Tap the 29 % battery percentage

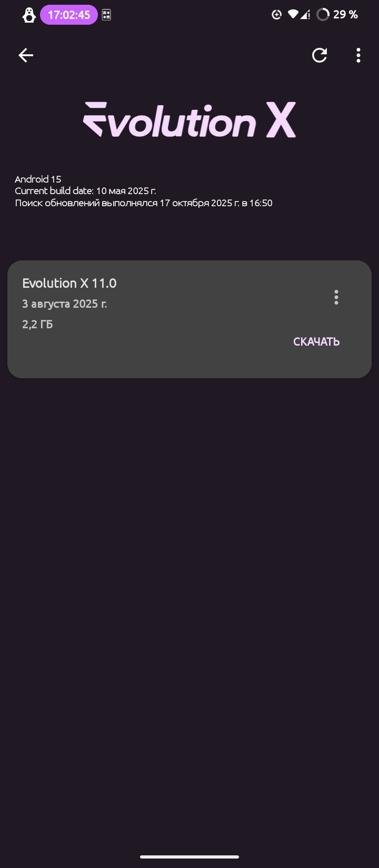tap(346, 15)
